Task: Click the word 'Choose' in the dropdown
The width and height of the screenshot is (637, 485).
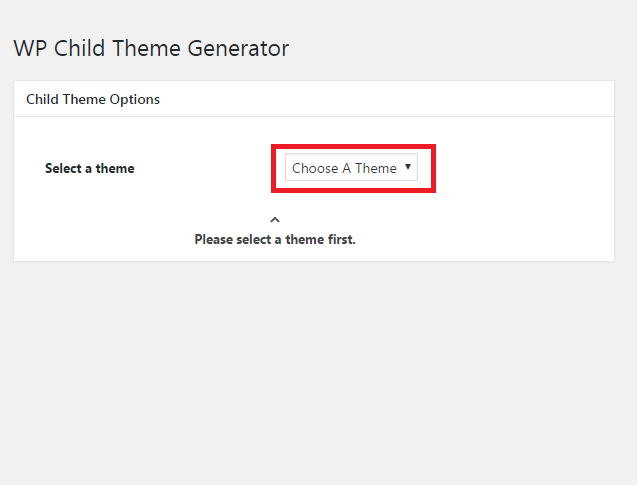Action: 315,168
